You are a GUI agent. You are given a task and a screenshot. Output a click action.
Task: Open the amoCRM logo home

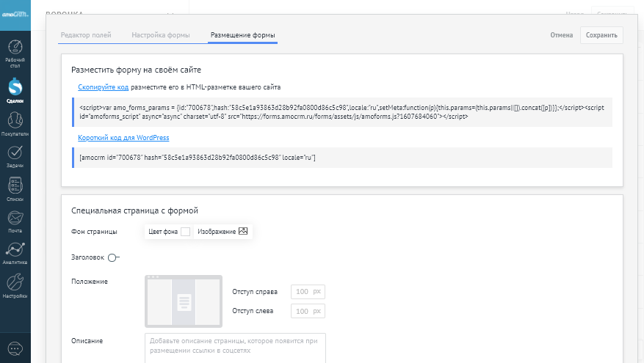point(15,15)
